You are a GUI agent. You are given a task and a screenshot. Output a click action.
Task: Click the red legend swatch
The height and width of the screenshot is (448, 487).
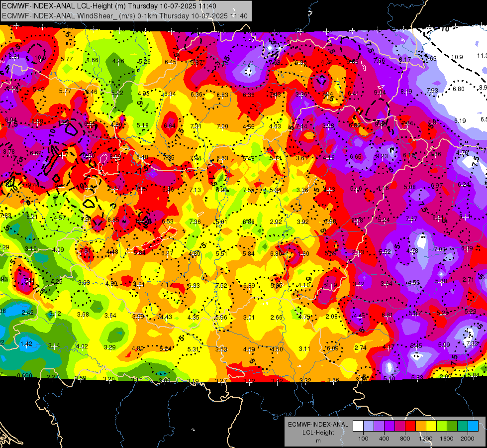[x=410, y=426]
